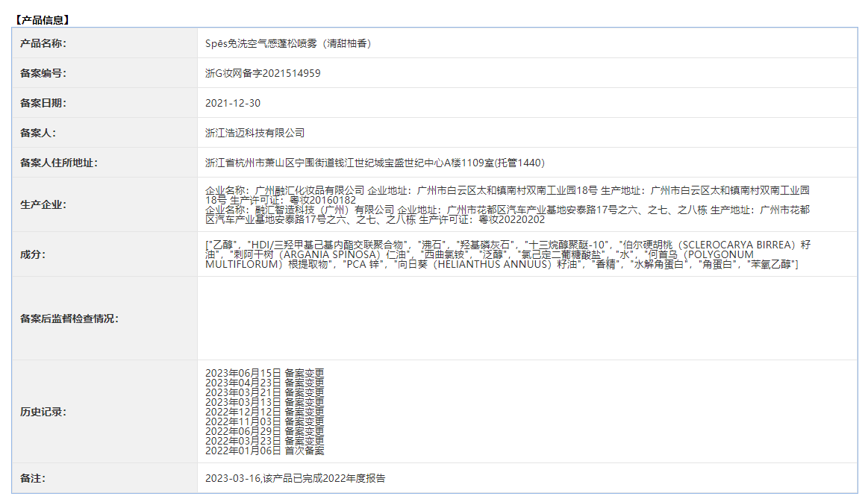The width and height of the screenshot is (868, 502).
Task: Click the ingredients list starting with 乙醇
Action: (x=508, y=254)
